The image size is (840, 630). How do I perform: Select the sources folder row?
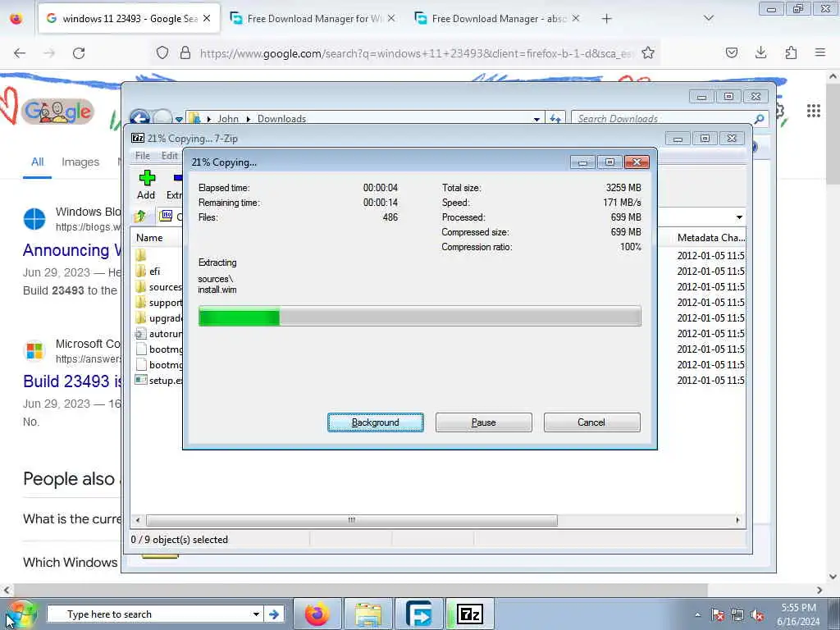[x=158, y=286]
